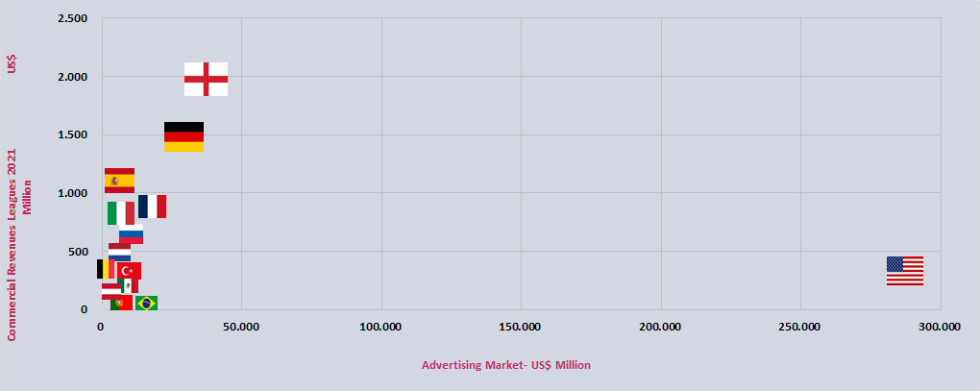
Task: Click the Netherlands flag marker
Action: [x=119, y=253]
